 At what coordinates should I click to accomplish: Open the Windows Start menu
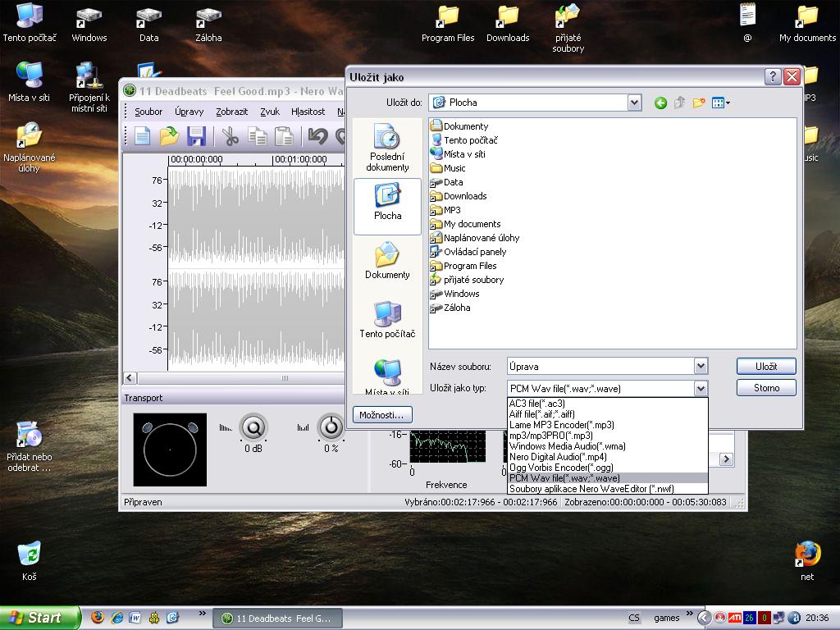(x=39, y=618)
